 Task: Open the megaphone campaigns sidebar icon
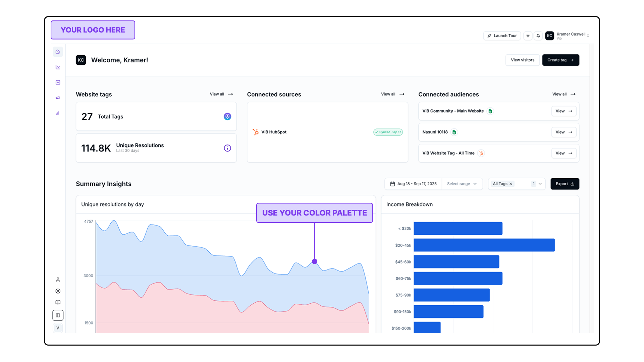coord(58,98)
